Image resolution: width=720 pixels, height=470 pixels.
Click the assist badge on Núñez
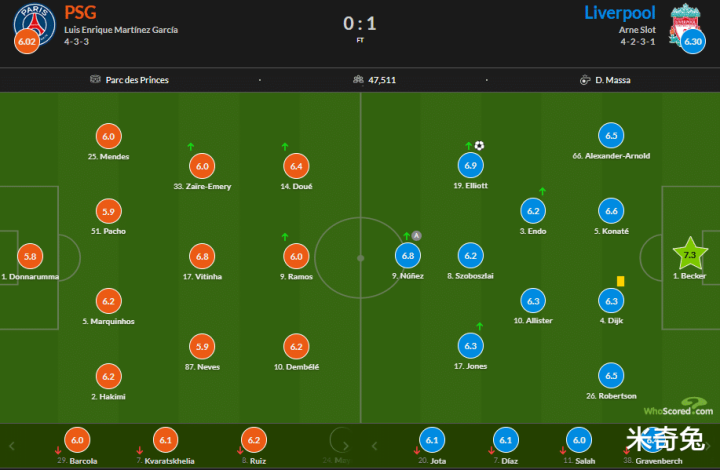417,235
